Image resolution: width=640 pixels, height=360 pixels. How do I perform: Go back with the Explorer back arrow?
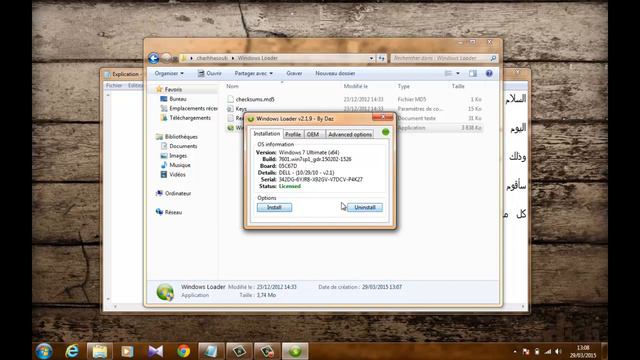pyautogui.click(x=153, y=58)
